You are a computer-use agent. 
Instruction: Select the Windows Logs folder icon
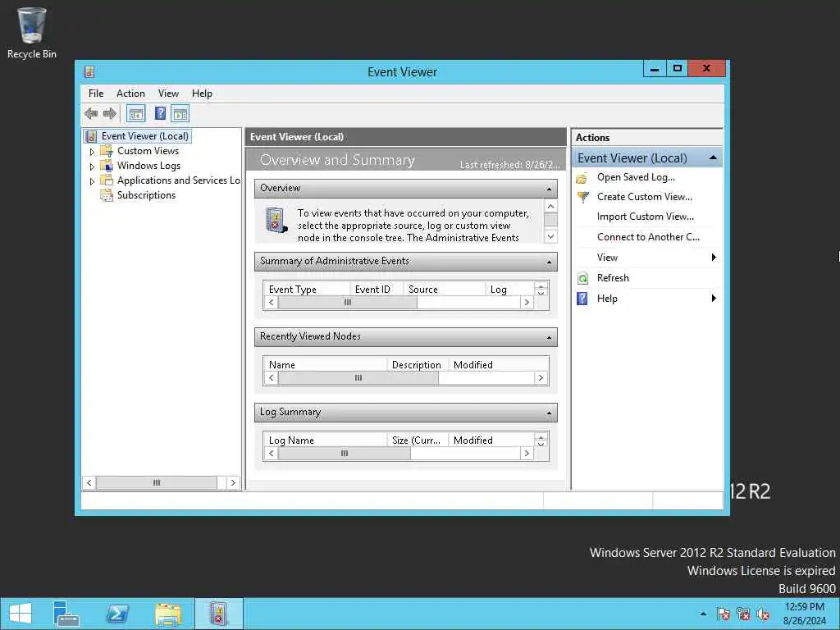coord(107,166)
